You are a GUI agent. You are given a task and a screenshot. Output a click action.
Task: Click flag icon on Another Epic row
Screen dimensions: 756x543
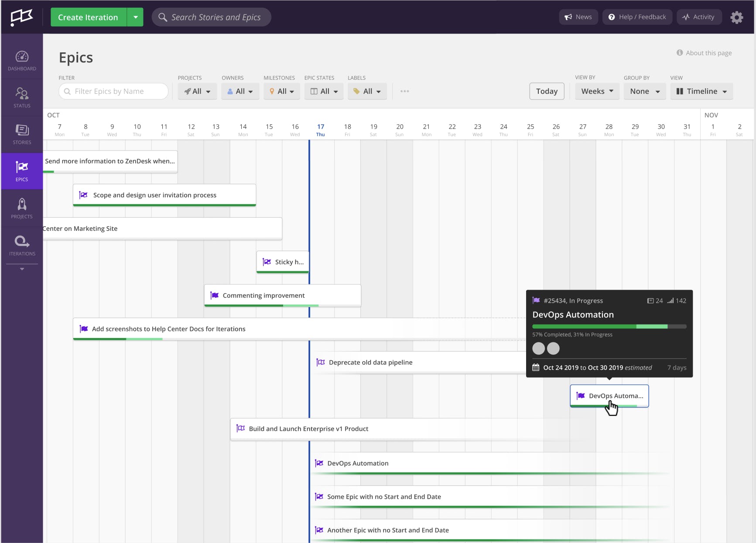pos(319,530)
